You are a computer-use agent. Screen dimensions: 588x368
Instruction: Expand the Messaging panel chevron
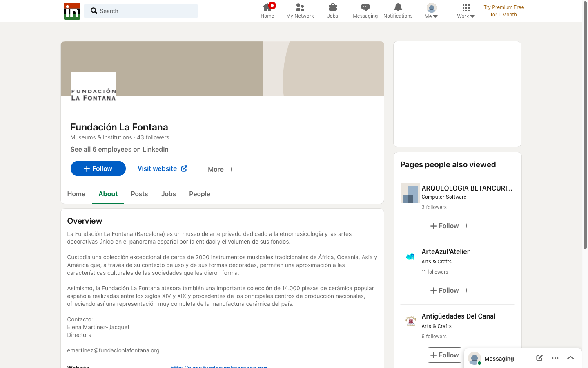pos(571,358)
